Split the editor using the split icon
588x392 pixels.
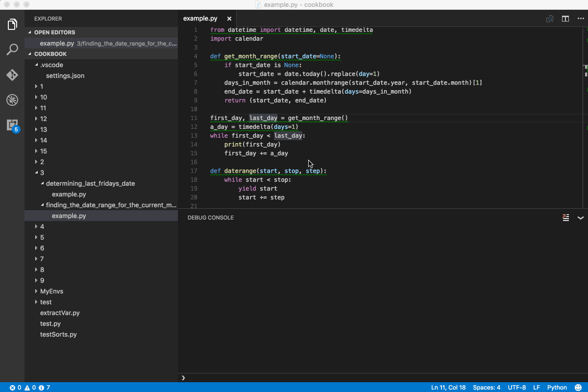(x=565, y=19)
